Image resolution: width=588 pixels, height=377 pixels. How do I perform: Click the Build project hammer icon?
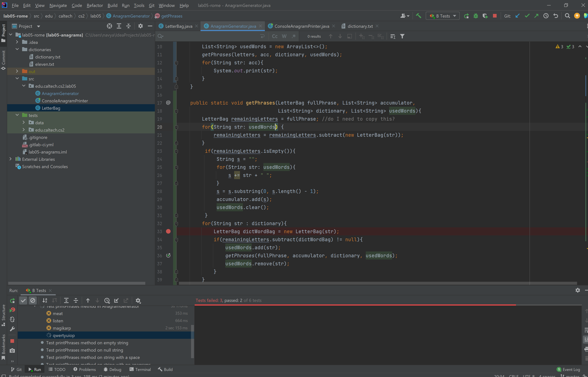click(419, 16)
